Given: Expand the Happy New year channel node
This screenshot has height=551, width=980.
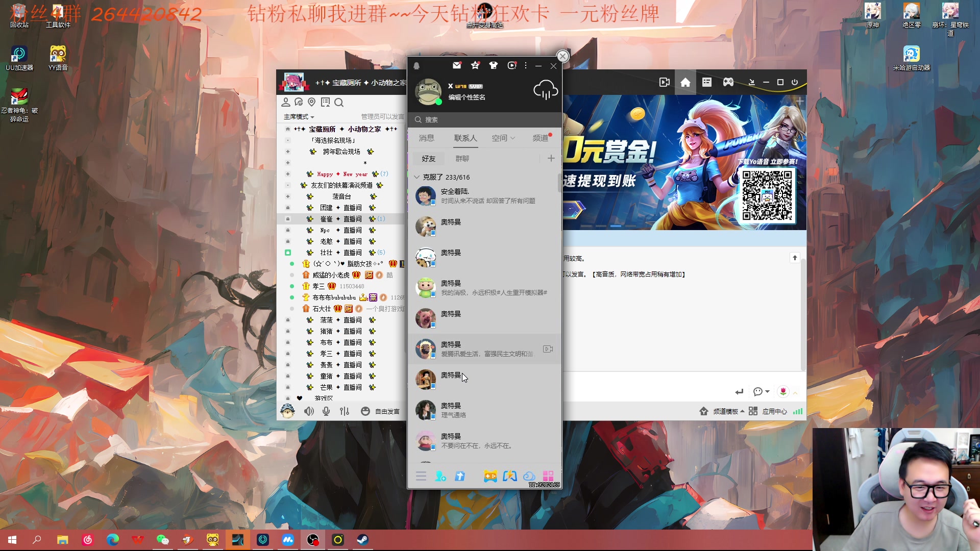Looking at the screenshot, I should (288, 174).
